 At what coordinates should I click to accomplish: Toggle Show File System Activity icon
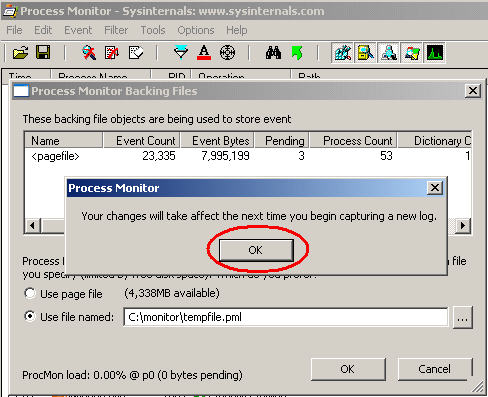click(365, 53)
